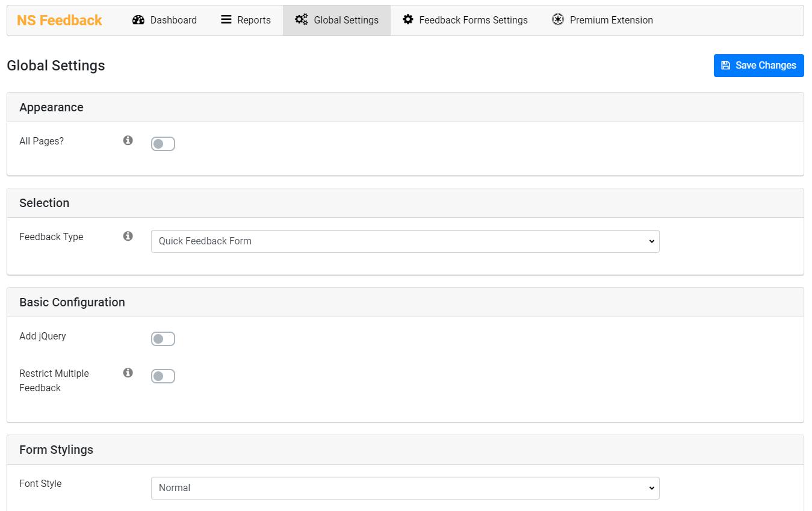Click the Basic Configuration section header
The width and height of the screenshot is (812, 511).
(405, 302)
